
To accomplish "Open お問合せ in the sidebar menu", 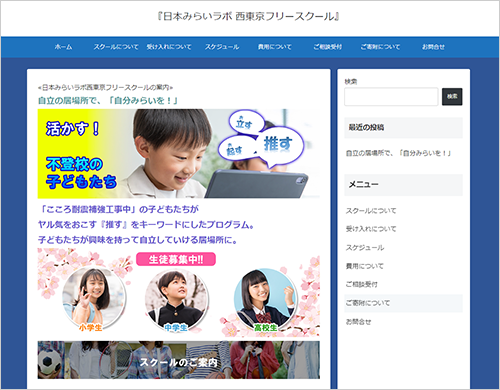I will 358,322.
